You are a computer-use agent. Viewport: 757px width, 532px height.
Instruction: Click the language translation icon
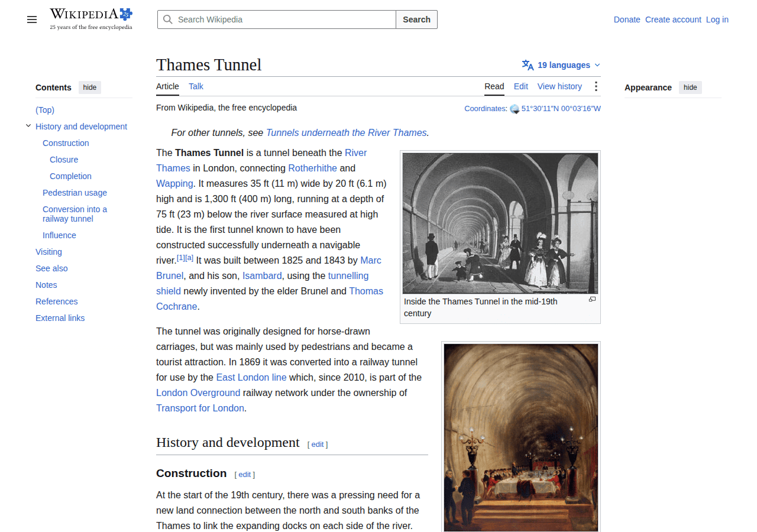click(x=528, y=65)
